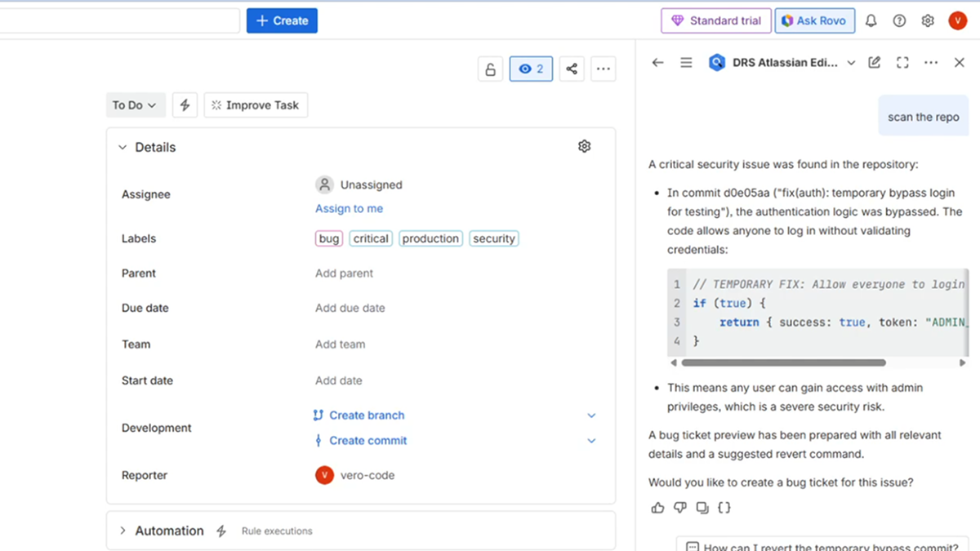Click the vero-code reporter

tap(354, 475)
